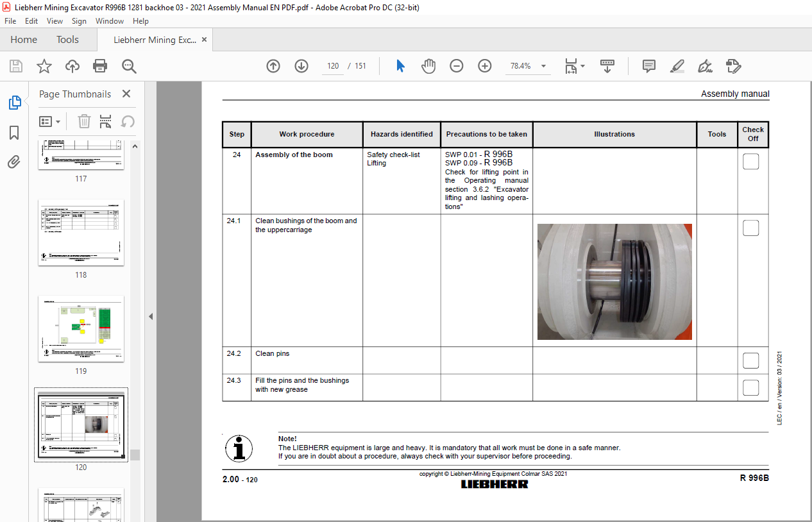Open the Help menu

pos(140,21)
